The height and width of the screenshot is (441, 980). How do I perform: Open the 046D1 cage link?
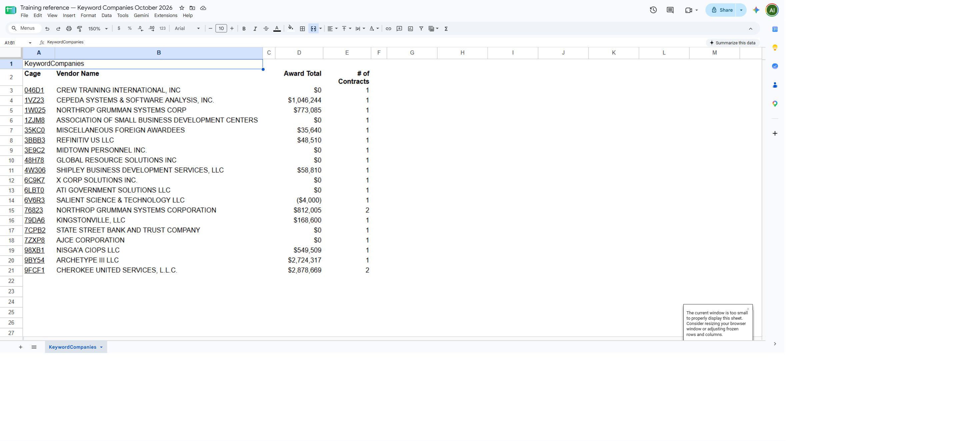(34, 90)
